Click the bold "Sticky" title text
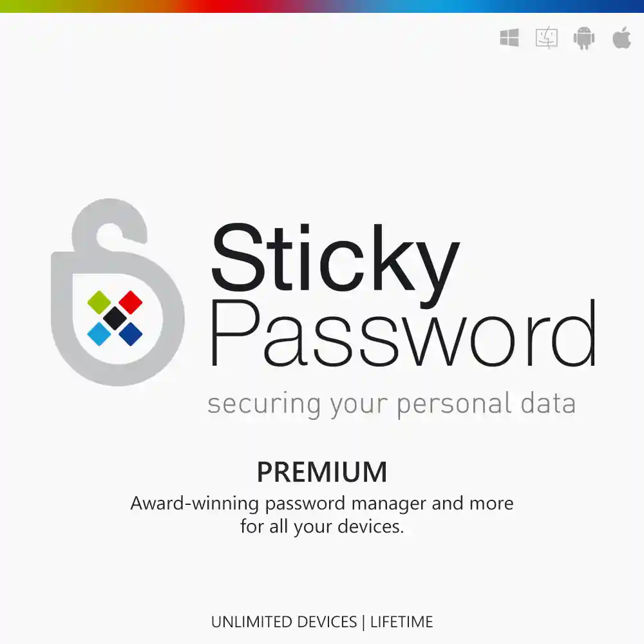 click(336, 265)
